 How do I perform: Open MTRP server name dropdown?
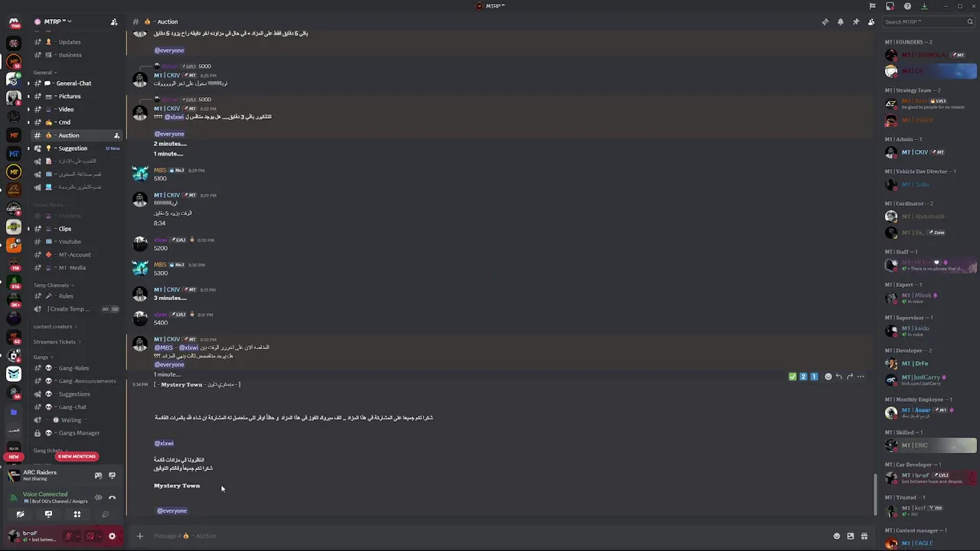point(54,21)
